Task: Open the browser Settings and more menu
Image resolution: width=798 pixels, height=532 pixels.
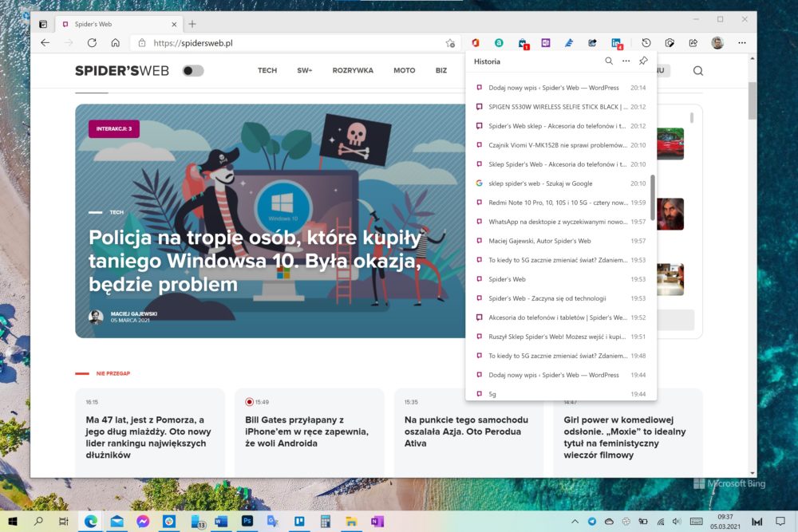Action: 742,43
